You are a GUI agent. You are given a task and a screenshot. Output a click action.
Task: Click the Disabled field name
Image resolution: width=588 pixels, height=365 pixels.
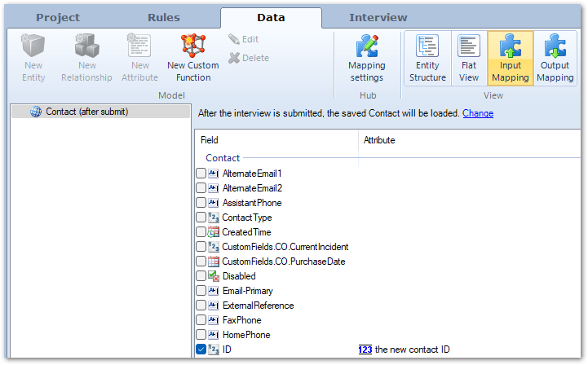pos(239,276)
